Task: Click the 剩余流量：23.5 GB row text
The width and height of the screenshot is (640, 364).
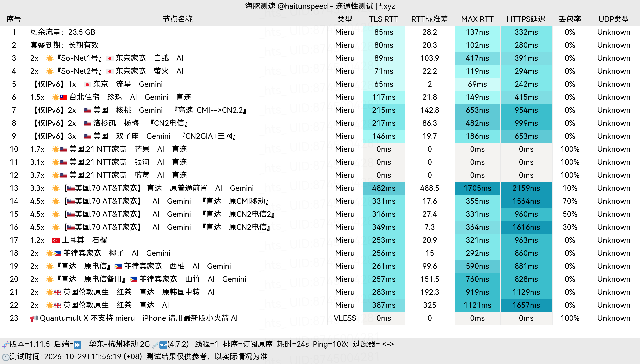Action: [x=63, y=32]
